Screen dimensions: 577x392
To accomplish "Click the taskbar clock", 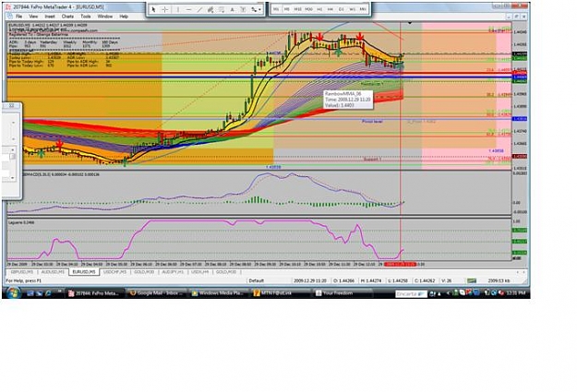I will point(518,293).
